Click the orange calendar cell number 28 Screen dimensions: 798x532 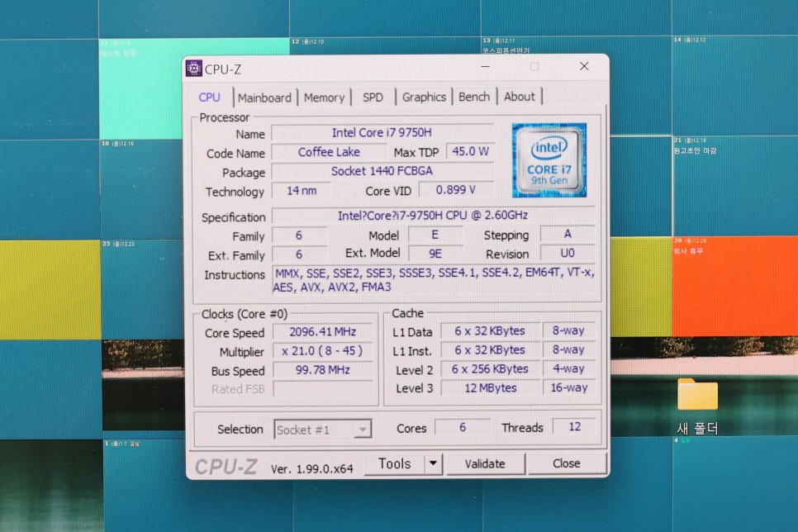(734, 286)
